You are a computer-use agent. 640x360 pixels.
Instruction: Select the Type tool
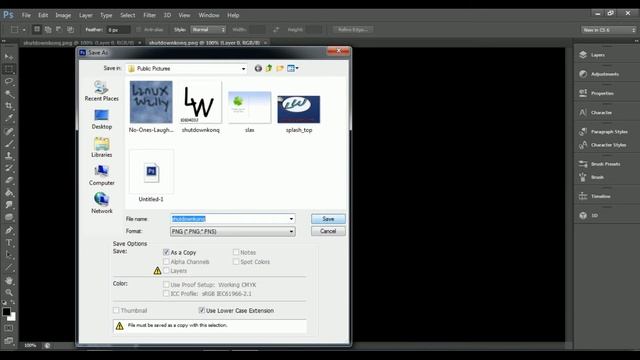[9, 243]
